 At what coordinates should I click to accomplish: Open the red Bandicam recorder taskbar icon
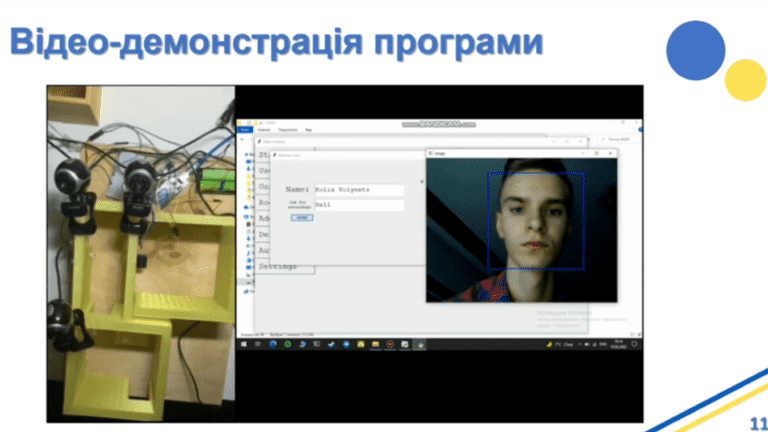point(390,344)
